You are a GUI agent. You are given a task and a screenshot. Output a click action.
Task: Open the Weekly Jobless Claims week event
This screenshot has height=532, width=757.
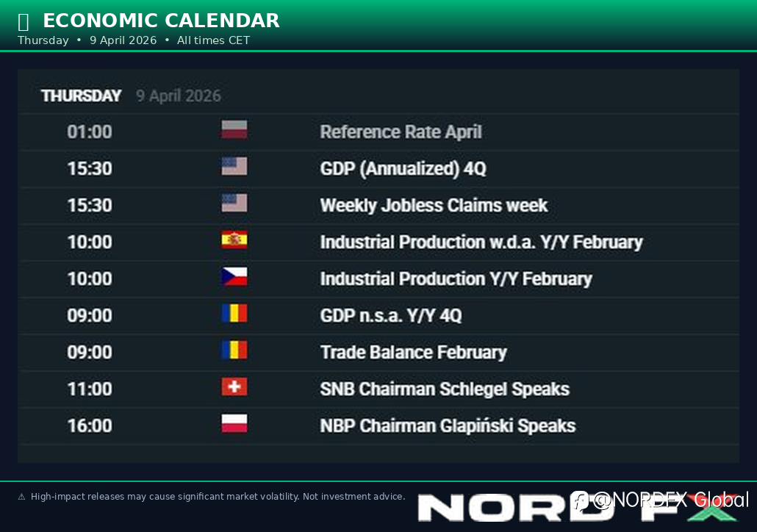point(434,205)
